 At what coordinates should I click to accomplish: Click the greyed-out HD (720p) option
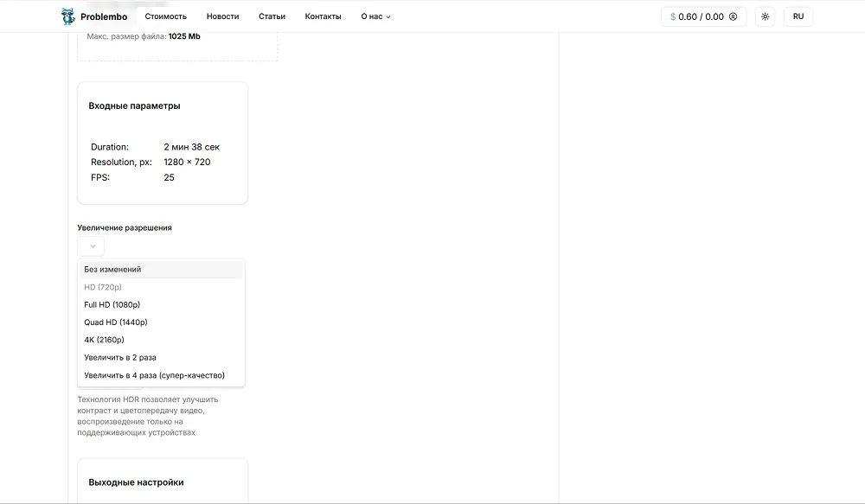tap(102, 287)
